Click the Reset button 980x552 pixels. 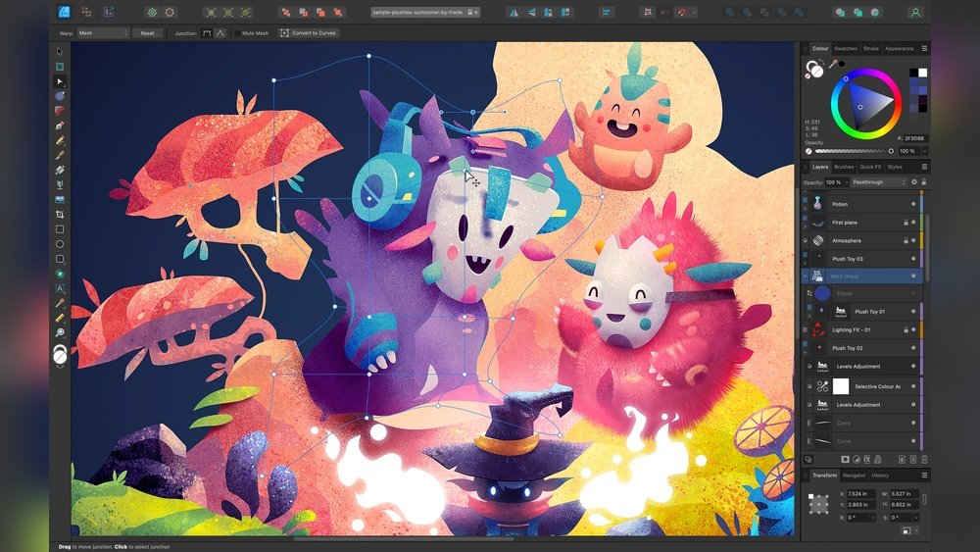tap(148, 33)
